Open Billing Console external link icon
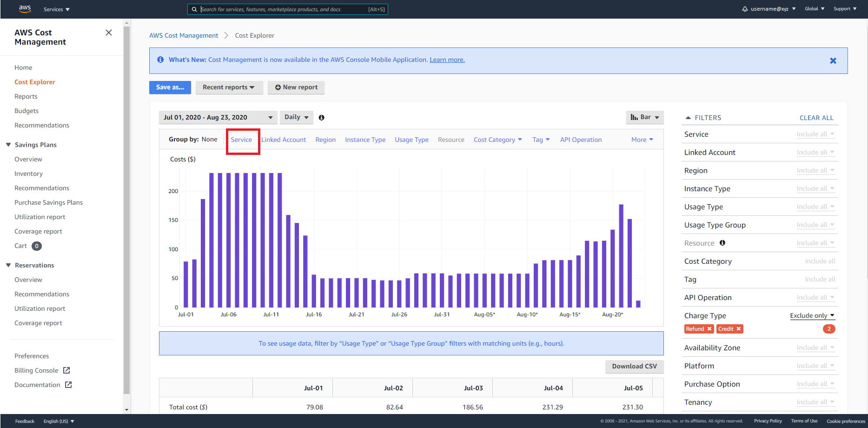The height and width of the screenshot is (428, 868). coord(66,370)
